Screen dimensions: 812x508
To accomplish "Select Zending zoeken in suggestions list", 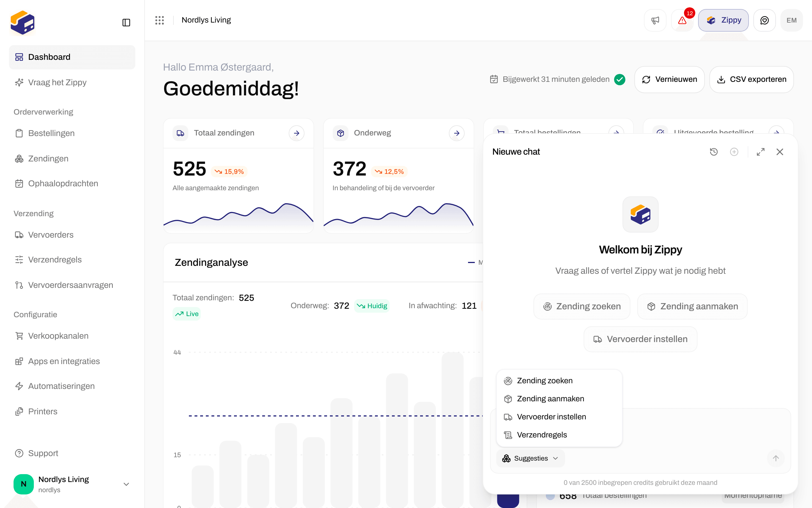I will (559, 381).
